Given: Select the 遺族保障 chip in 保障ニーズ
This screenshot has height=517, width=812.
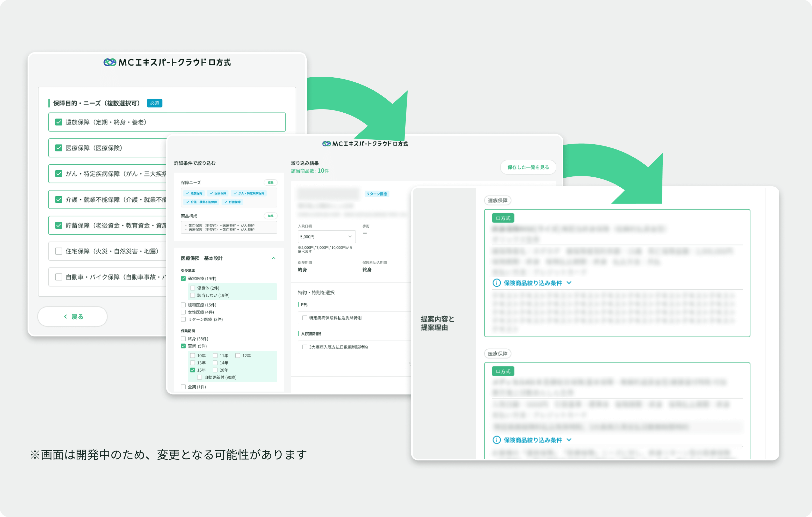Looking at the screenshot, I should [x=195, y=193].
